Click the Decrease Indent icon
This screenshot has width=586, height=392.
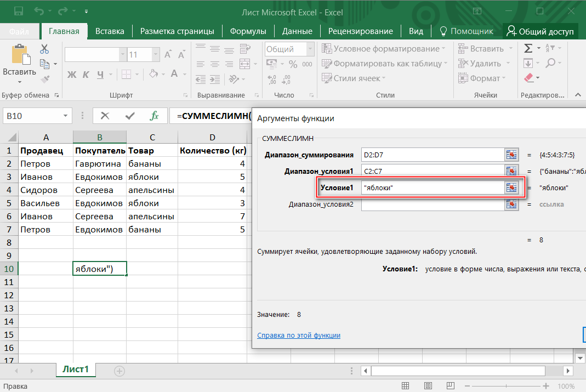[x=201, y=79]
